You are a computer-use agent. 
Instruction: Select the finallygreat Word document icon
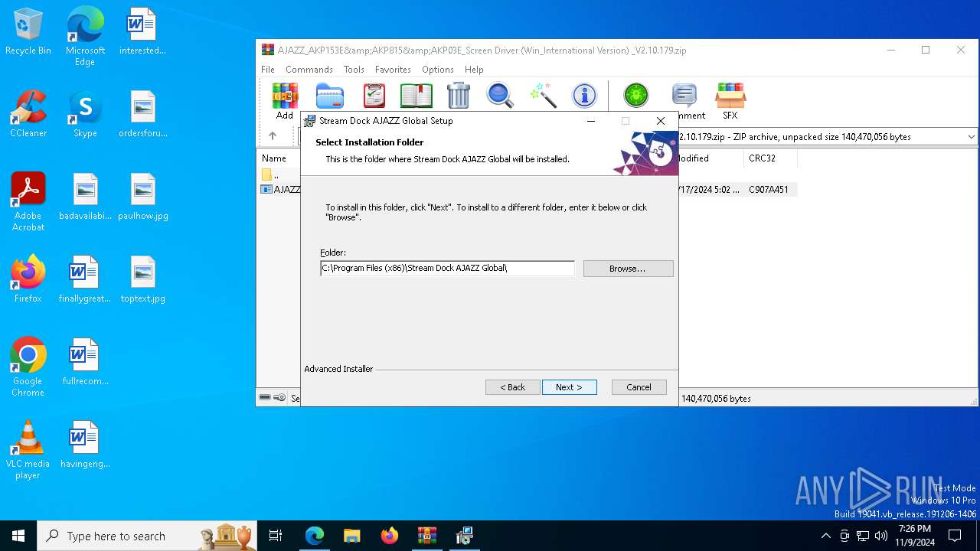coord(85,279)
